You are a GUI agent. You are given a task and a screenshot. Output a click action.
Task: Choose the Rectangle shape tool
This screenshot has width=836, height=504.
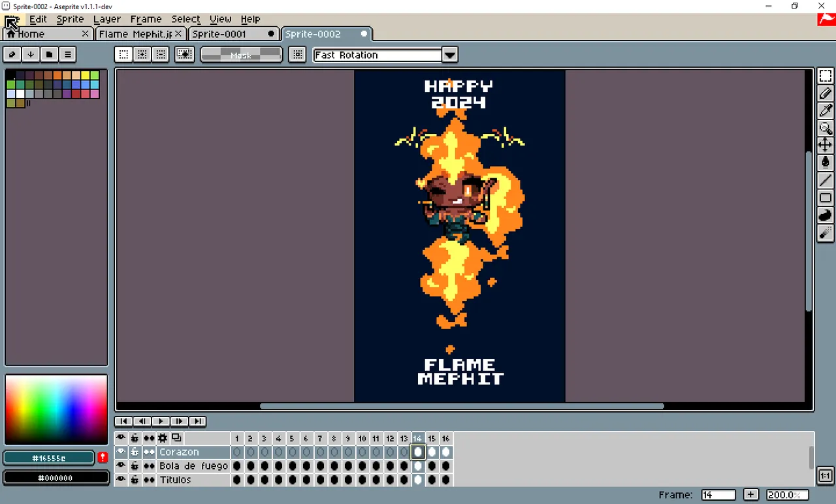[826, 198]
